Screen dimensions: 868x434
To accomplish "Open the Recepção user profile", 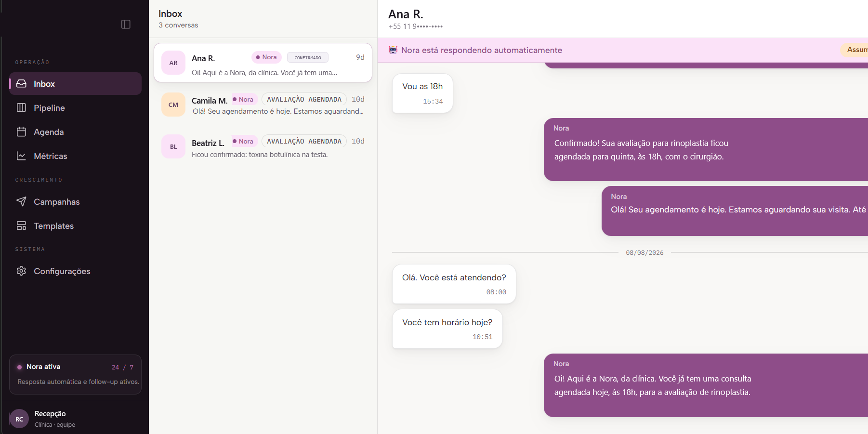I will tap(75, 419).
